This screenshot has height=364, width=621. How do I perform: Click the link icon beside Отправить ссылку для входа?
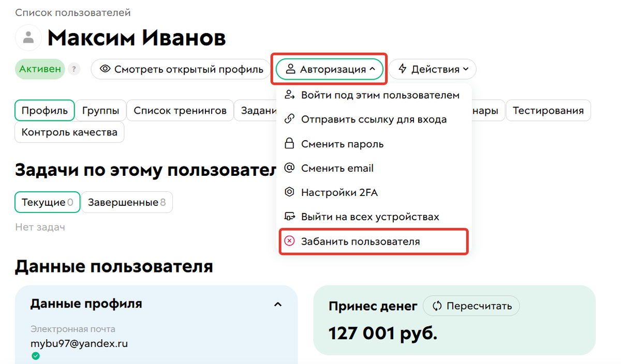point(289,119)
